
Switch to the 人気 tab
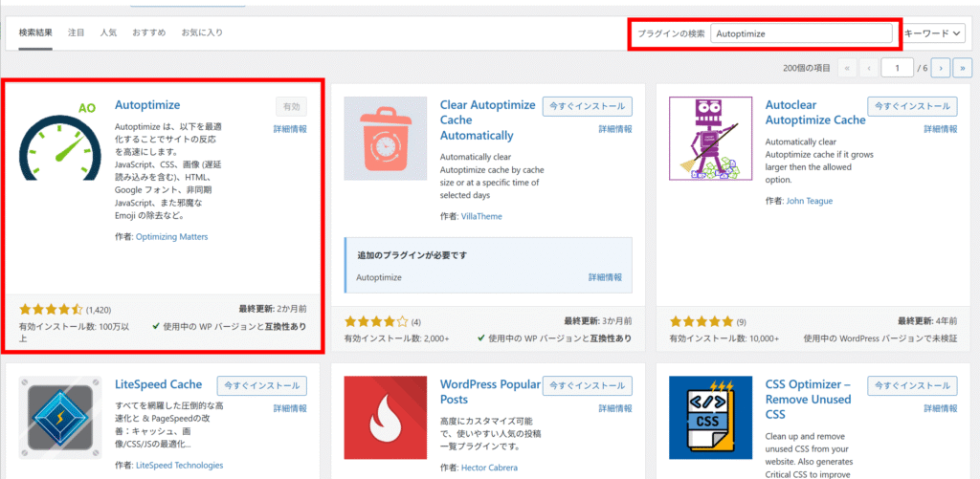coord(109,33)
